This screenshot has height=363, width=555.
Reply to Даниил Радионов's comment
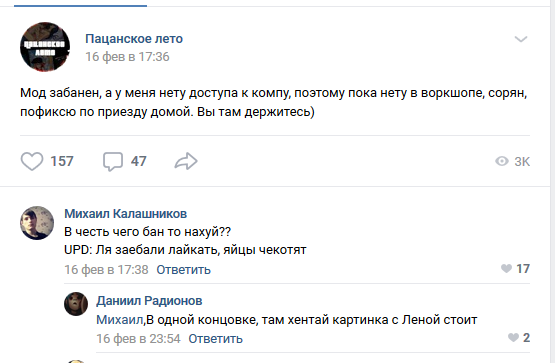coord(216,339)
